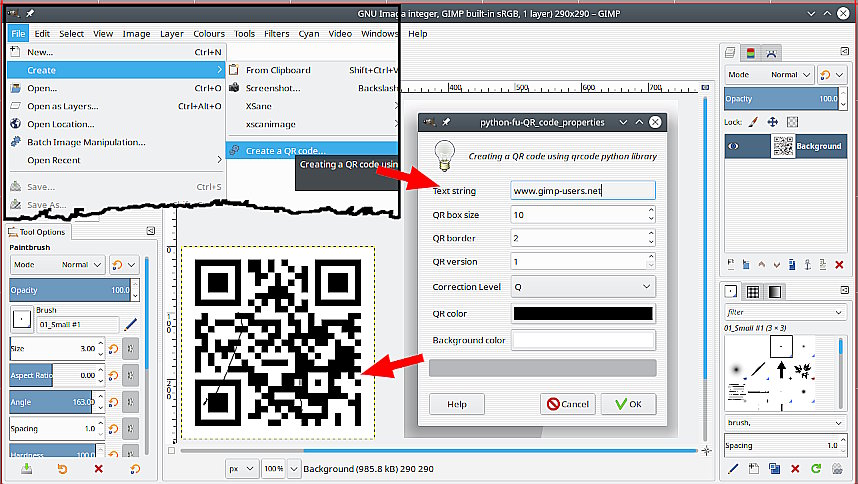The width and height of the screenshot is (858, 484).
Task: Open the File menu
Action: pyautogui.click(x=18, y=33)
